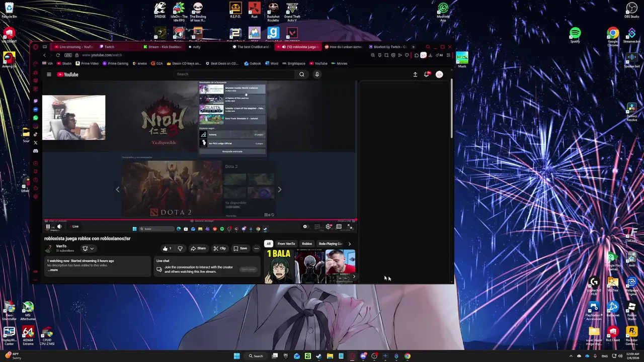Click the VenTo channel avatar
Image resolution: width=644 pixels, height=362 pixels.
point(49,248)
